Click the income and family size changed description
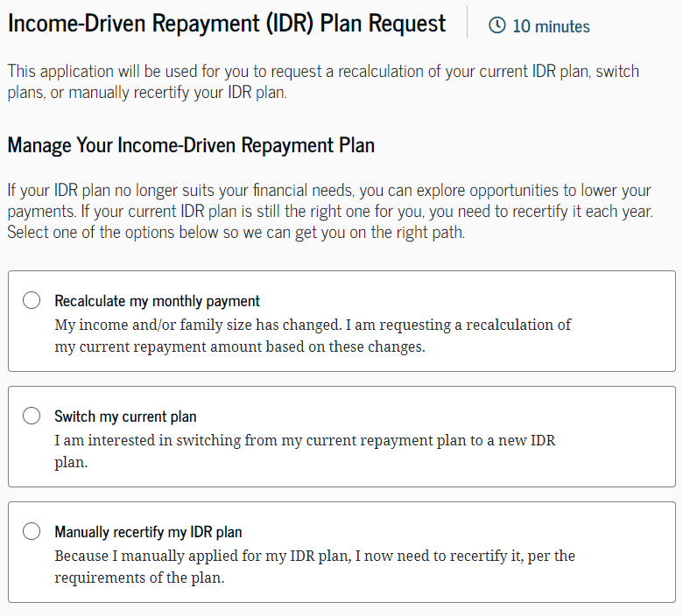The height and width of the screenshot is (616, 683). coord(312,335)
